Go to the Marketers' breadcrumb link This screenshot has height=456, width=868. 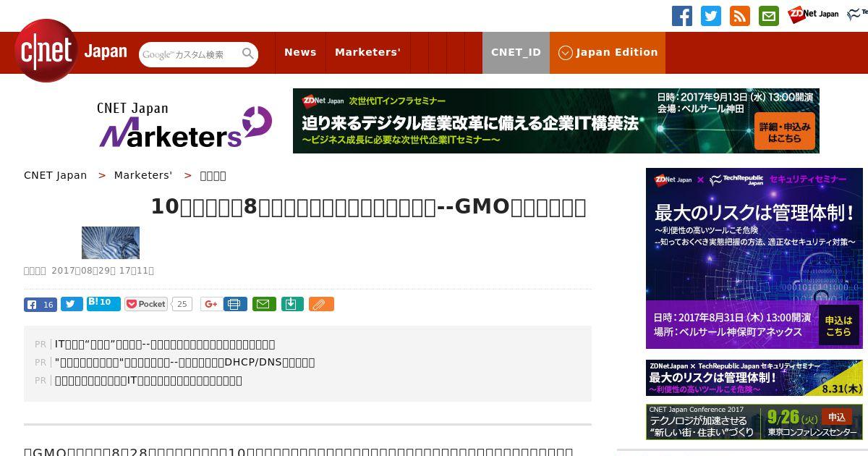click(x=143, y=175)
